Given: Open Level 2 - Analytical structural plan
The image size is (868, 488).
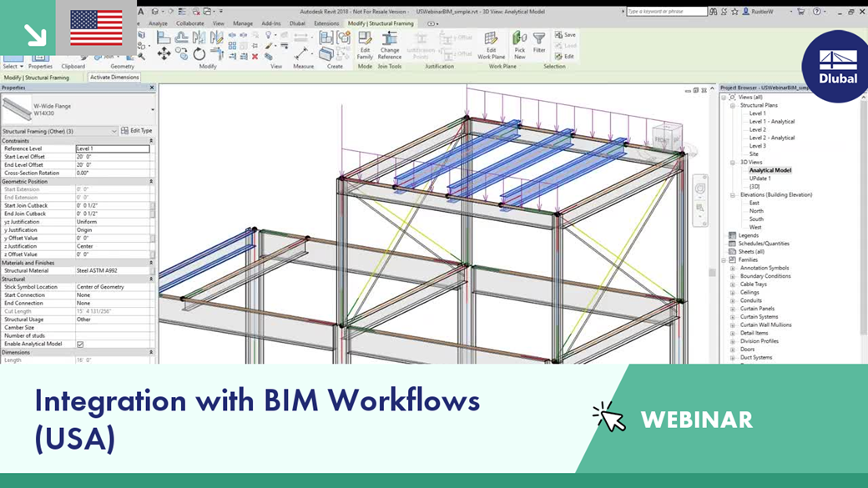Looking at the screenshot, I should pos(772,138).
